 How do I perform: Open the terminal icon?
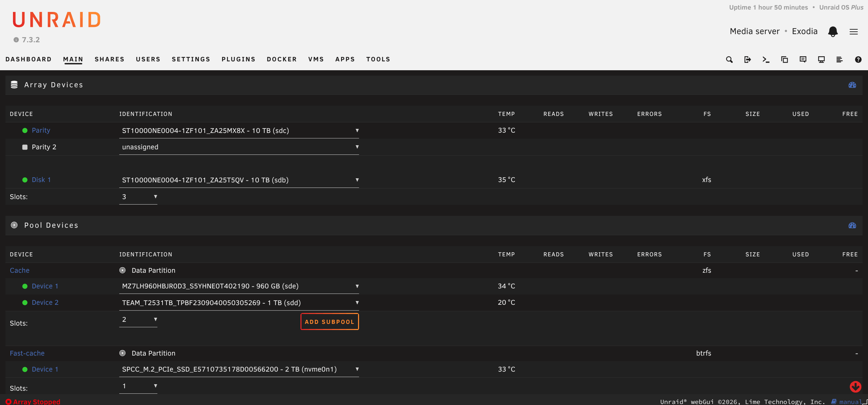766,60
